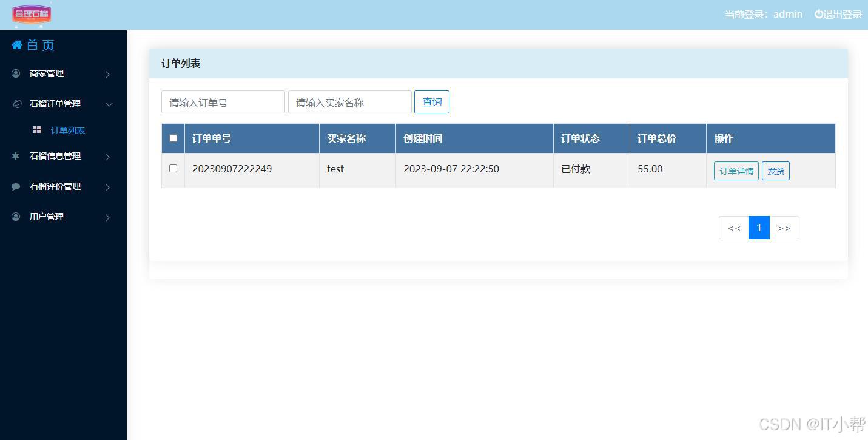The image size is (868, 440).
Task: Collapse the 石榴订单管理 chevron
Action: 109,104
